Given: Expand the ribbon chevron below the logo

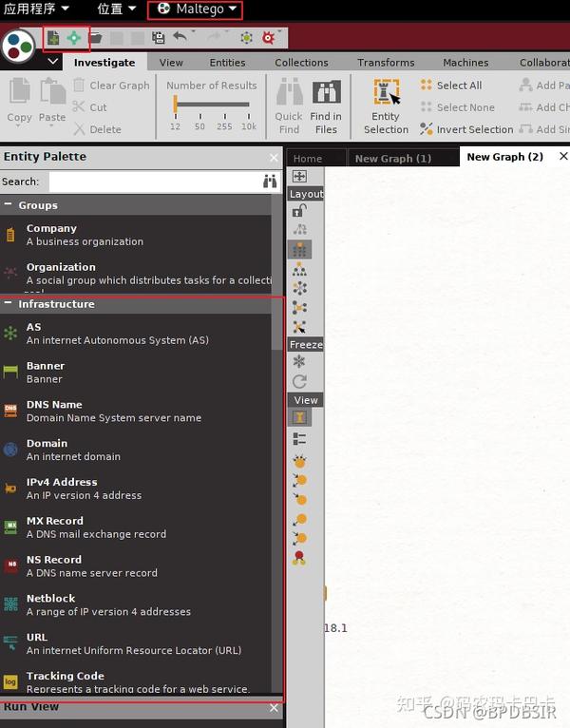Looking at the screenshot, I should [x=53, y=61].
